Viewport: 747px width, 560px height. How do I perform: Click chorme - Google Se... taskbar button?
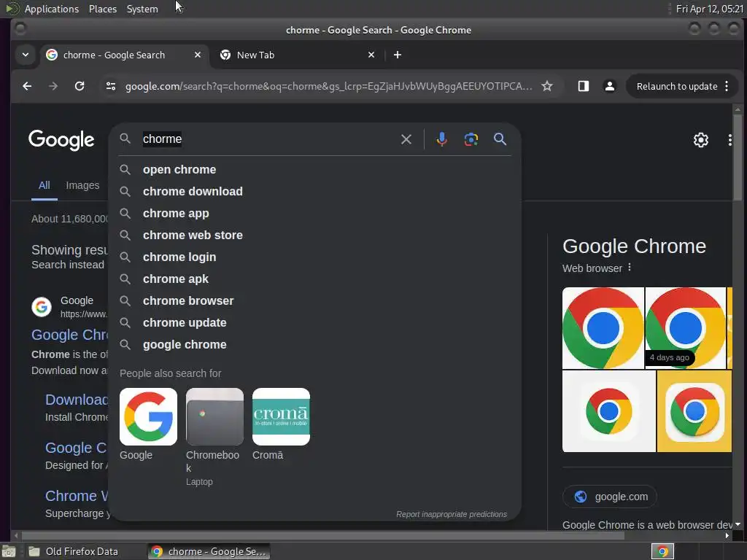pos(209,551)
